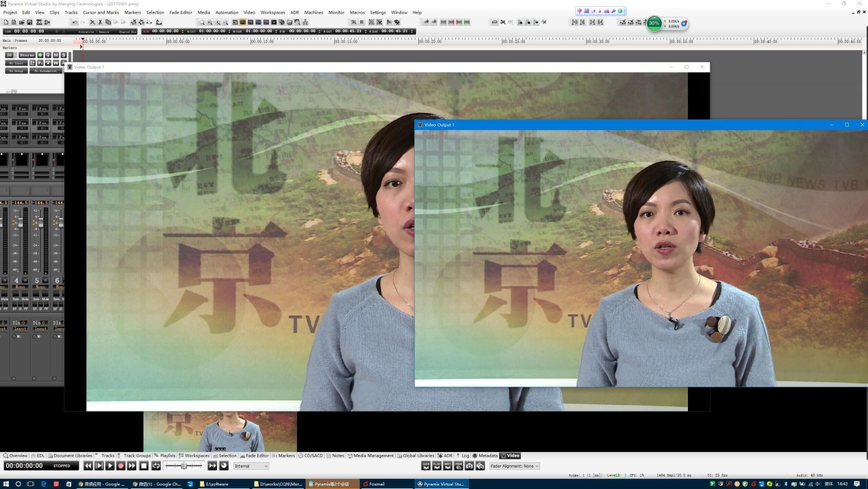Toggle Solo on mixer channel 4
The height and width of the screenshot is (489, 868).
(x=16, y=295)
